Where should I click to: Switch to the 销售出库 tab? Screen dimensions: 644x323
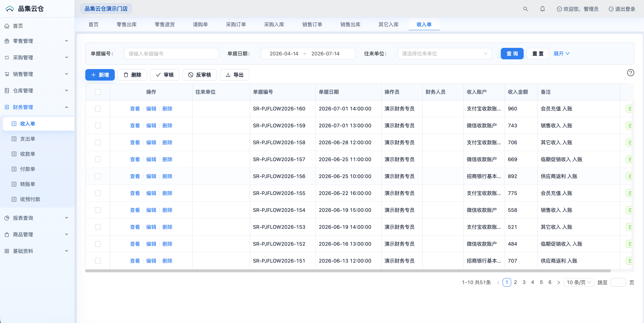tap(350, 24)
